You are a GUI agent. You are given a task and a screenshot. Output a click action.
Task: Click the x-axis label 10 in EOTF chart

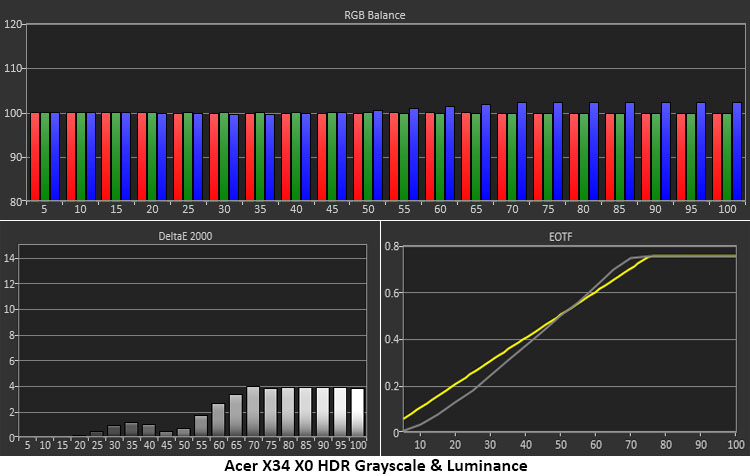[420, 445]
